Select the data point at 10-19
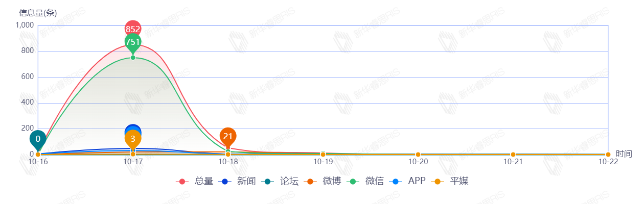 click(323, 155)
